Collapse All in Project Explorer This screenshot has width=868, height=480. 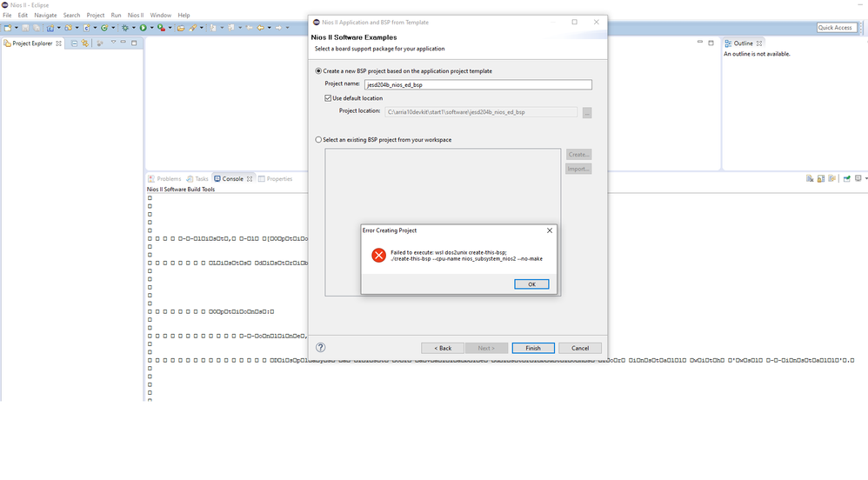click(74, 43)
